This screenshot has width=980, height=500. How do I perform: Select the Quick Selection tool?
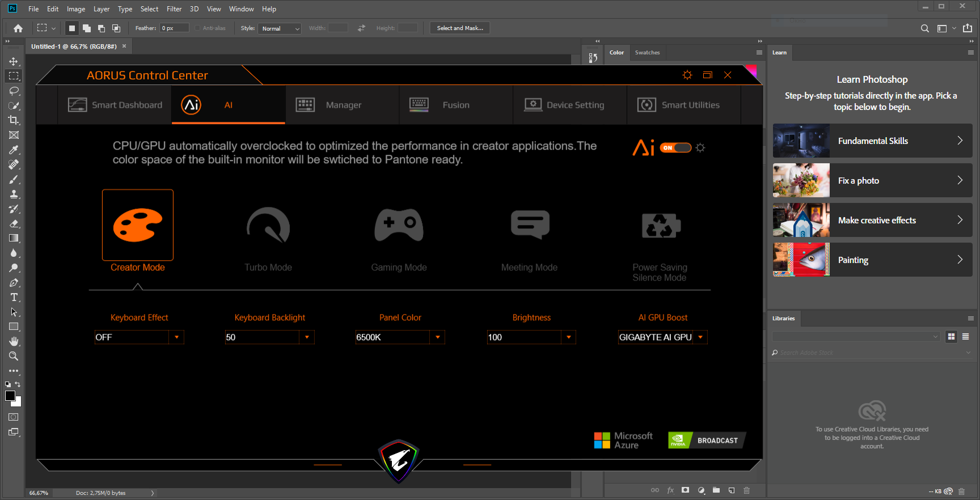coord(14,105)
